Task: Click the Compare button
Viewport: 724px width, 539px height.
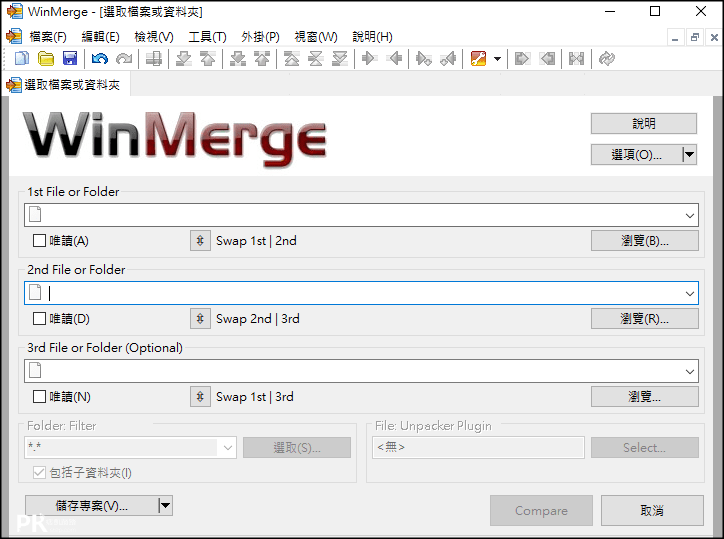Action: click(x=541, y=510)
